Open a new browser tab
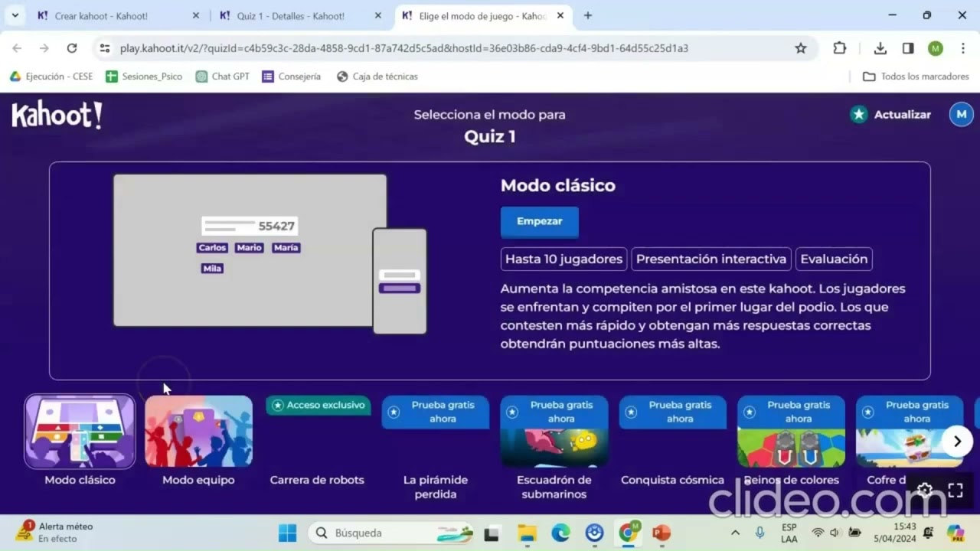Viewport: 980px width, 551px height. coord(588,15)
